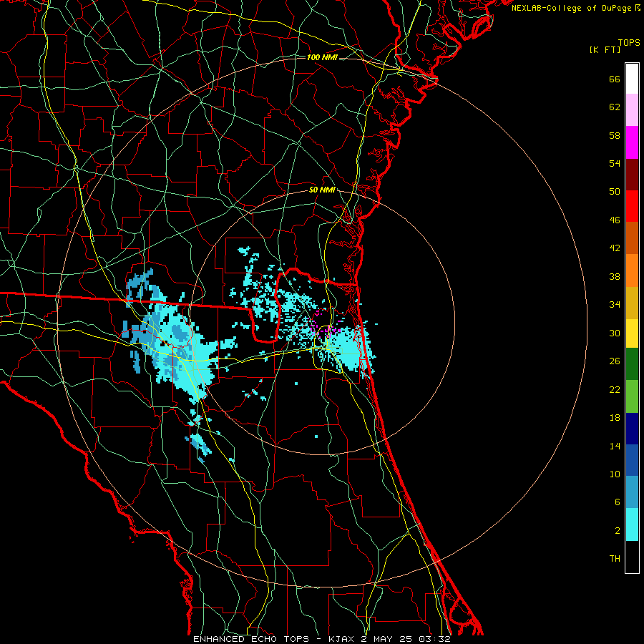Choose the cyan legend swatch
644x644 pixels.
point(632,525)
